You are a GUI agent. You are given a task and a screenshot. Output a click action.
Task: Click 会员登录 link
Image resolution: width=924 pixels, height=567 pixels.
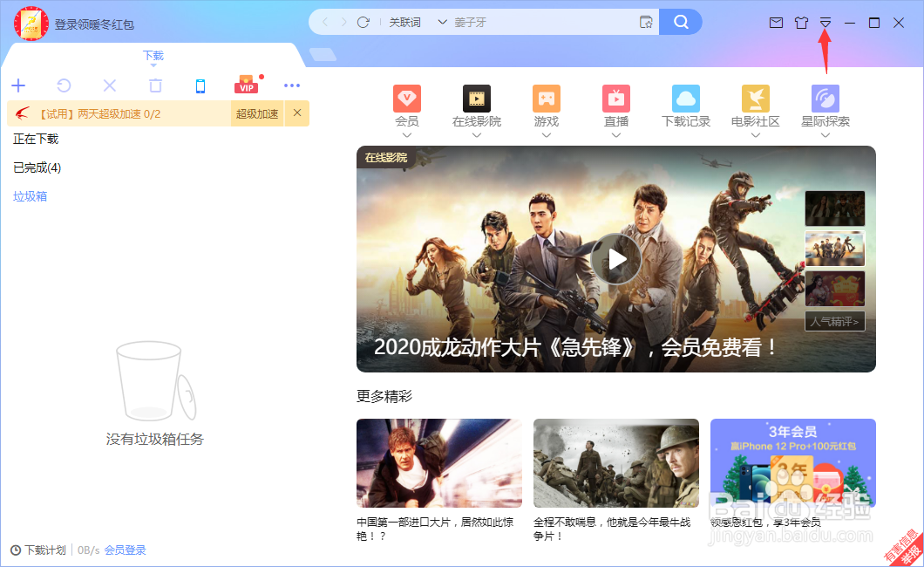pyautogui.click(x=125, y=550)
